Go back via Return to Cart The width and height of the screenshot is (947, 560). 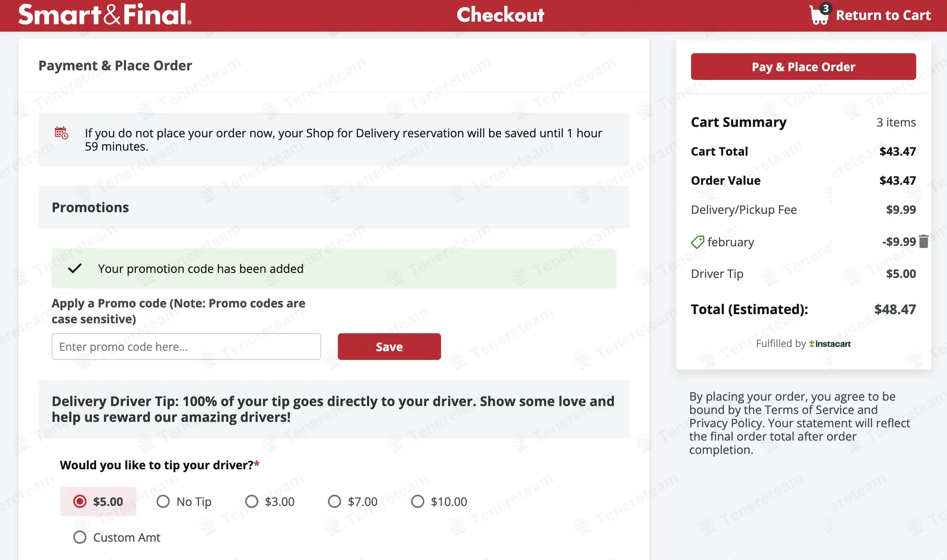[883, 15]
